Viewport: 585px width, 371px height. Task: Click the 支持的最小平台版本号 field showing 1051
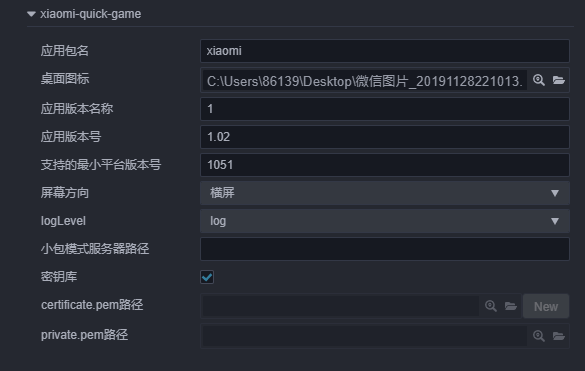(385, 165)
